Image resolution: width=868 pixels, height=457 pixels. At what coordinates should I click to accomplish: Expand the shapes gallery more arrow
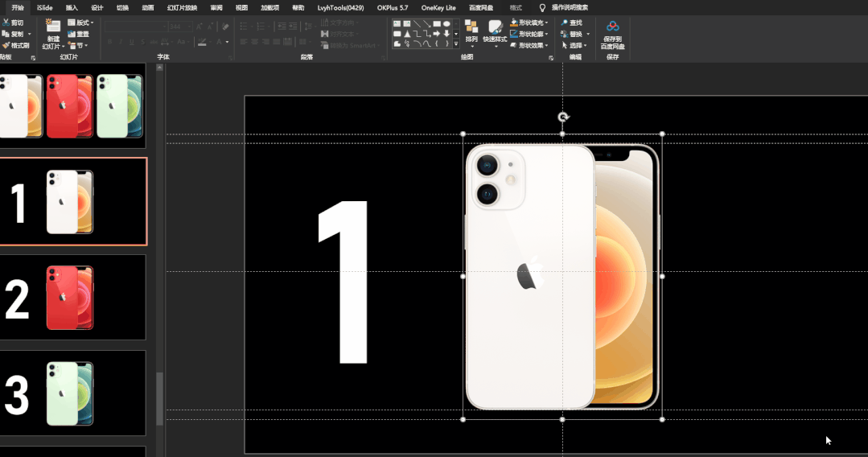[456, 43]
